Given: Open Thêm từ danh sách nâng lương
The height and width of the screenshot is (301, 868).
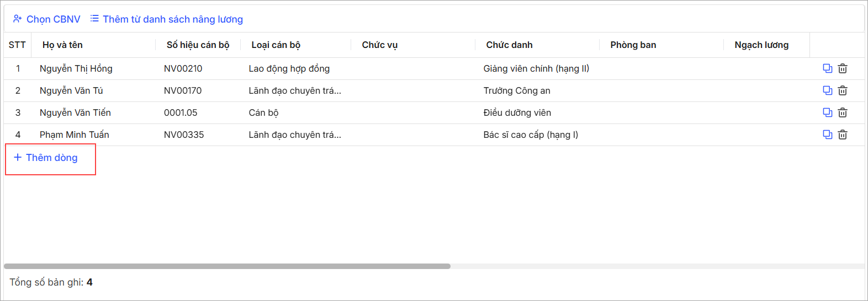Looking at the screenshot, I should 167,19.
